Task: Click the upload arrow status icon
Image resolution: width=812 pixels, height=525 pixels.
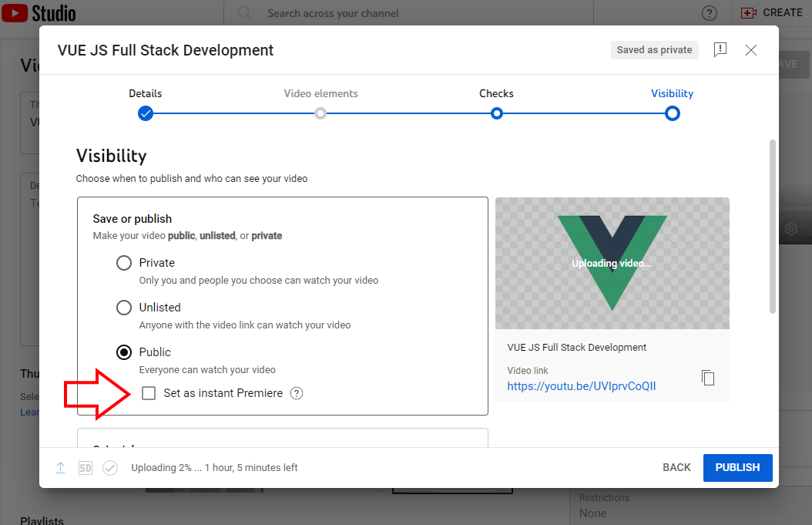Action: pos(60,468)
